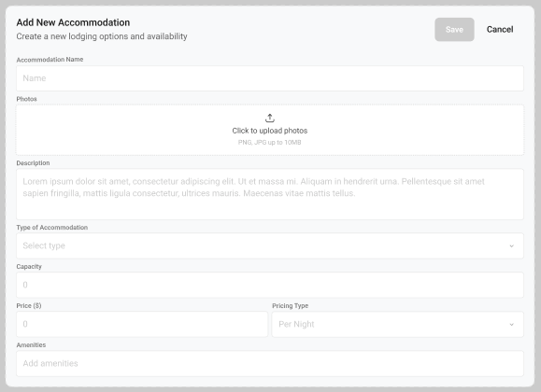Screen dimensions: 541x392
Task: Focus the Capacity number field
Action: [x=270, y=285]
